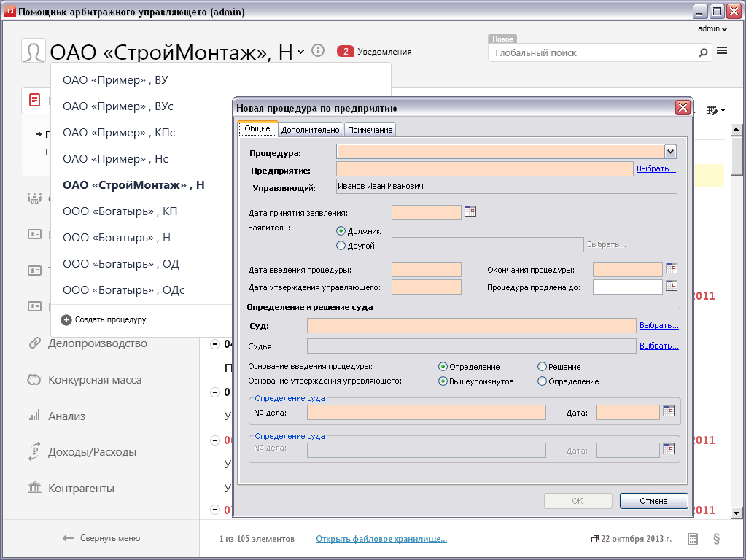The height and width of the screenshot is (560, 746).
Task: Select the Вышеупомянутое radio button
Action: coord(443,381)
